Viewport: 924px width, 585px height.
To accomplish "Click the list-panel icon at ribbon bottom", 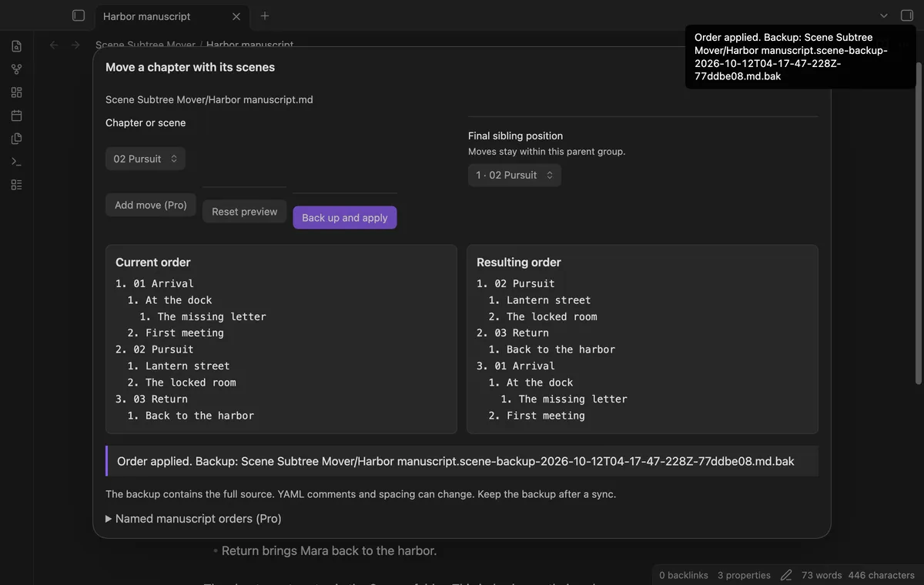I will 16,185.
